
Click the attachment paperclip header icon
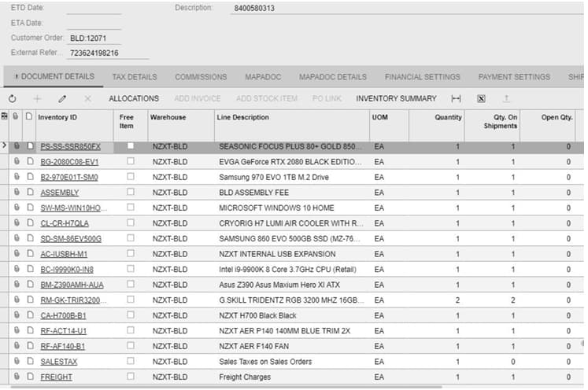16,116
